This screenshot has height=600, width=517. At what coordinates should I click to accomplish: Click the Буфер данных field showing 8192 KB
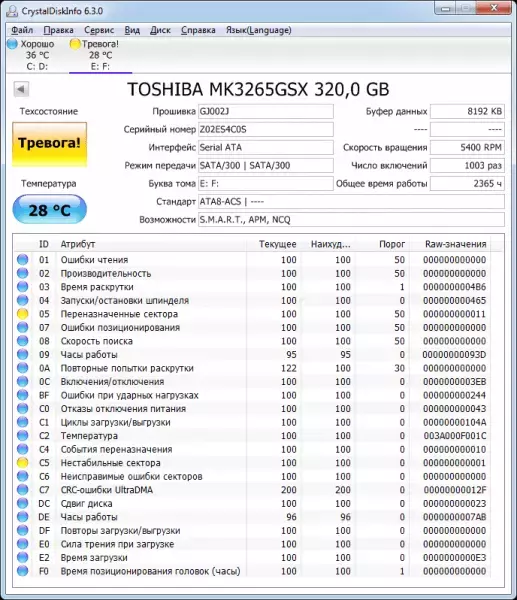(467, 111)
